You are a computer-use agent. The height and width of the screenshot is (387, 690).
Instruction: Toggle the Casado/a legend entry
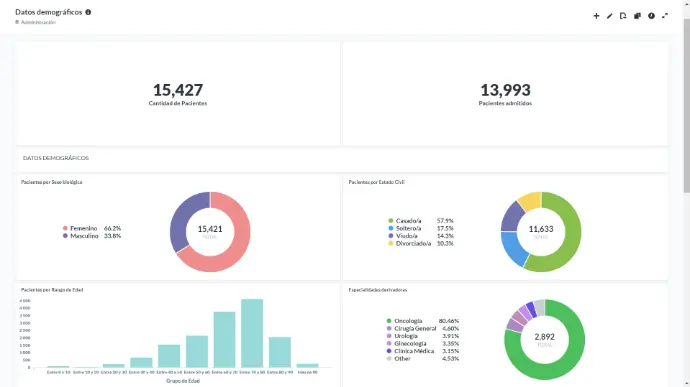click(421, 221)
